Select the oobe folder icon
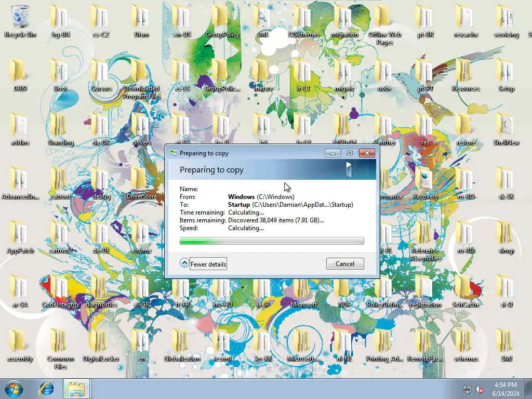The height and width of the screenshot is (399, 532). [x=385, y=75]
